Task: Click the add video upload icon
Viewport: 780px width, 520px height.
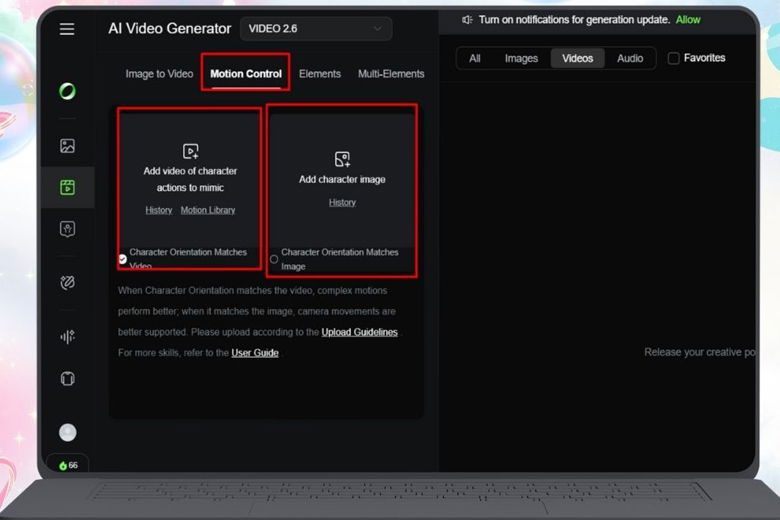Action: point(190,151)
